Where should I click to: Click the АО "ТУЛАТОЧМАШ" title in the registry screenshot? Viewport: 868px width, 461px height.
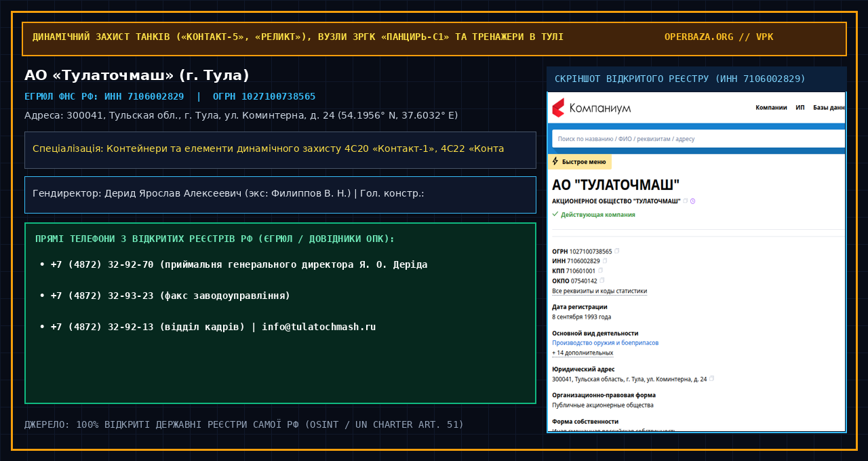[x=616, y=185]
